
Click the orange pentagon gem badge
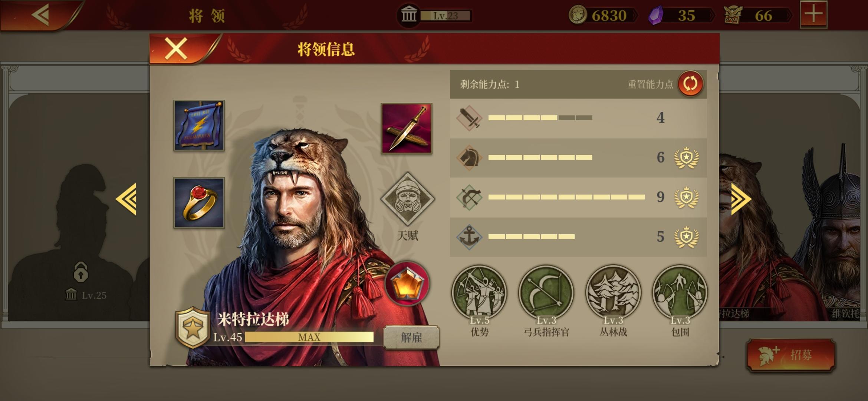coord(407,284)
